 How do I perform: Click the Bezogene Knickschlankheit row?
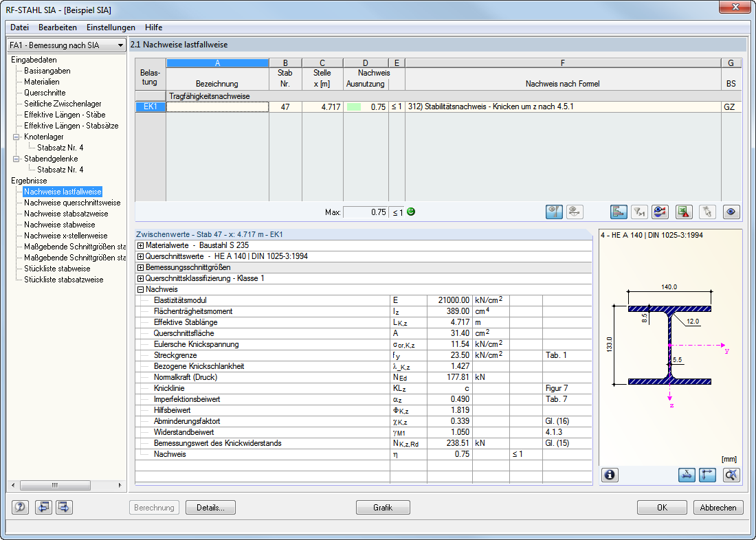pos(364,366)
